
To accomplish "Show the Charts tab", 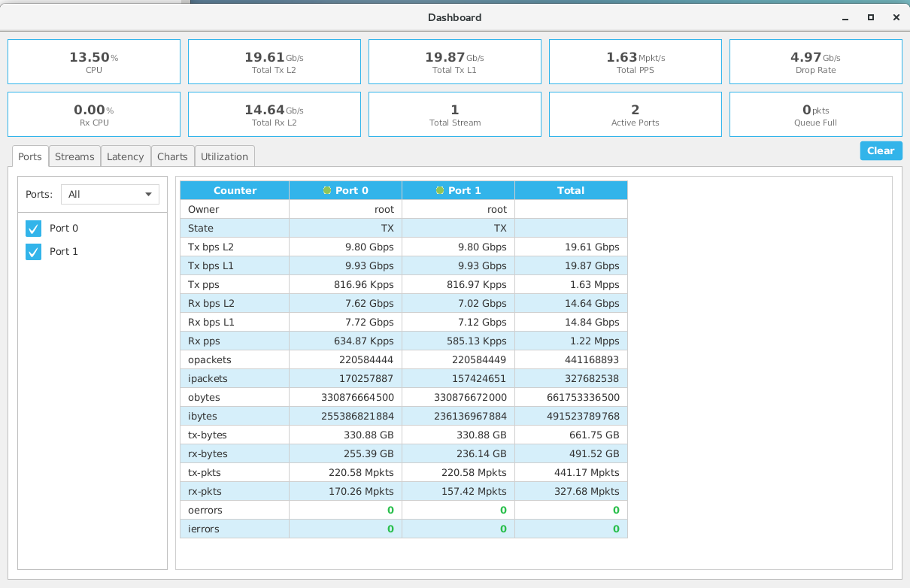I will pos(172,156).
